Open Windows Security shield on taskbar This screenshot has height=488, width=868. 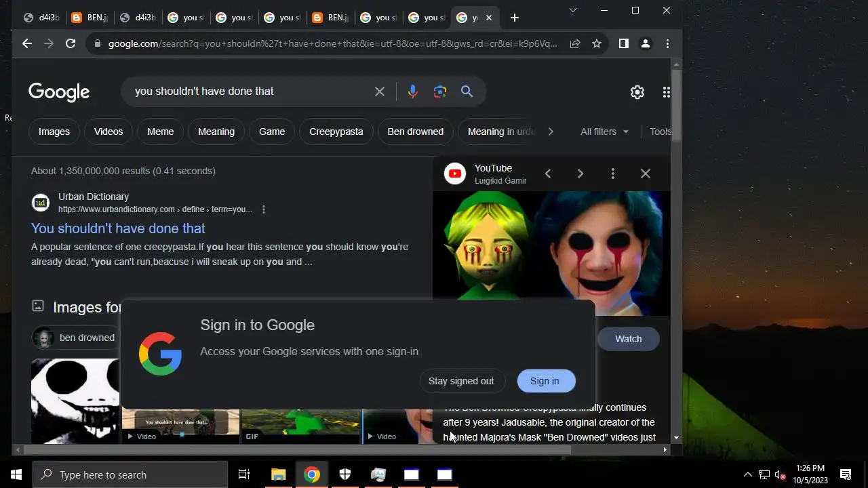click(x=345, y=474)
